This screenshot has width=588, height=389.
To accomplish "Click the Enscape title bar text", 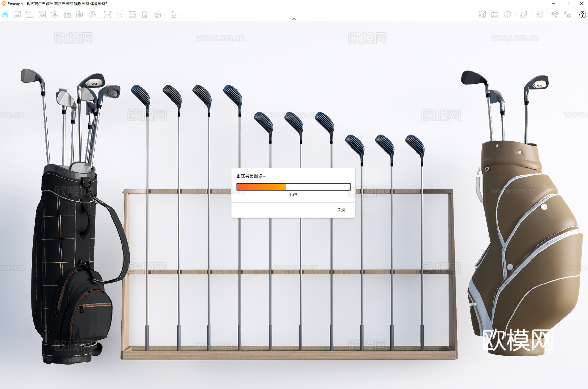I will (57, 4).
